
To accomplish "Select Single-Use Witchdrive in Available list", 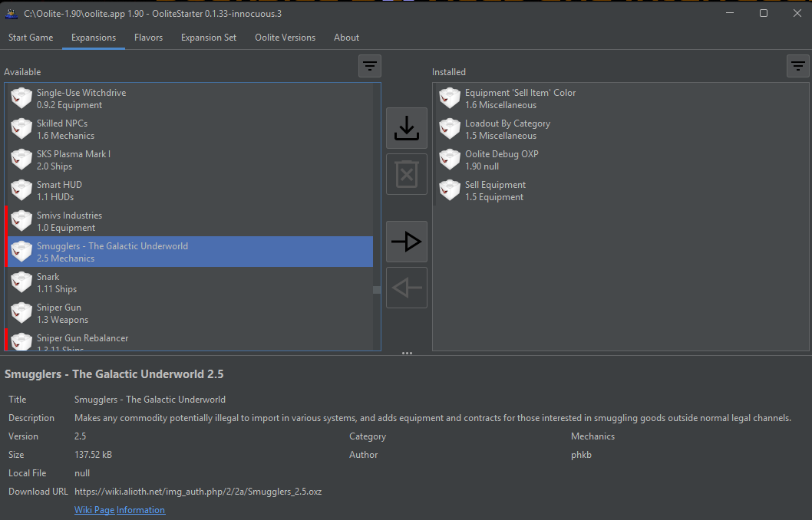I will [x=189, y=98].
